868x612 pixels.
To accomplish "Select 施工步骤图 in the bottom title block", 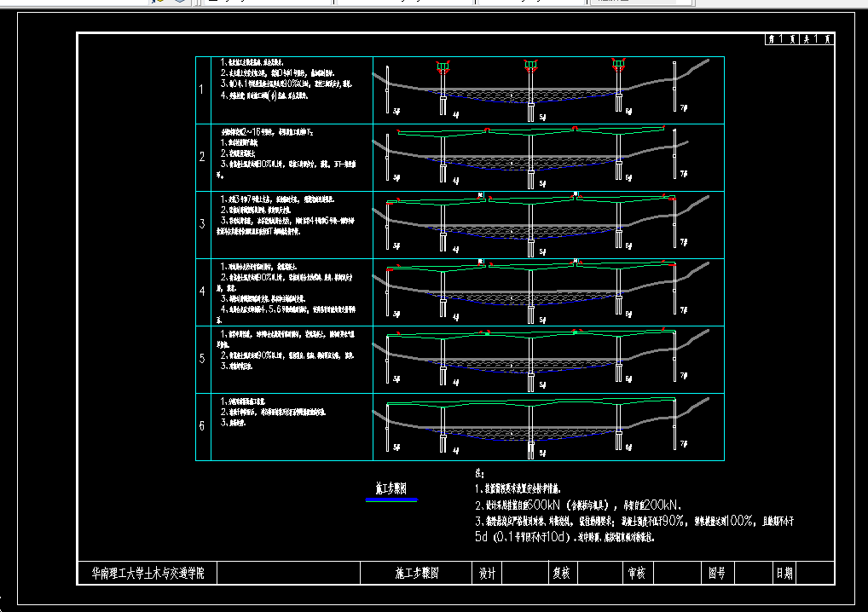I will point(417,574).
